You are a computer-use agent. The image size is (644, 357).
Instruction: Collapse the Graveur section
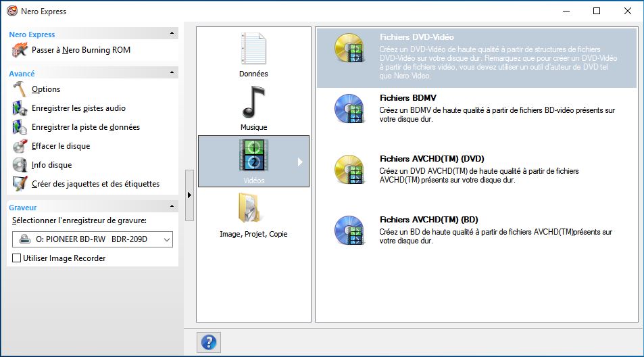coord(172,206)
